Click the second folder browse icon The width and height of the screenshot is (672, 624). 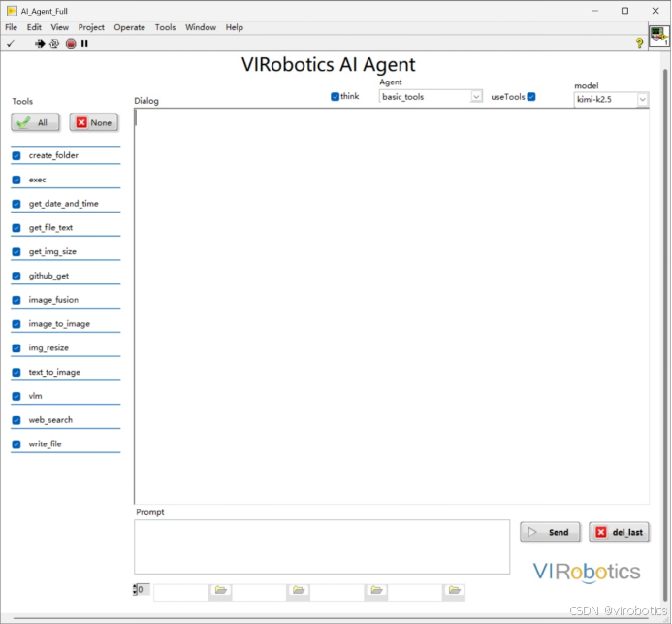pos(299,591)
